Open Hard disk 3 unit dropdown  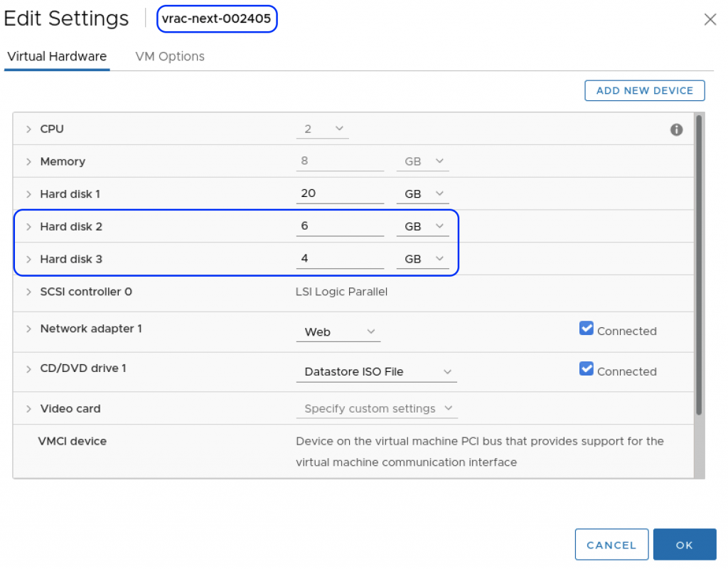point(423,259)
